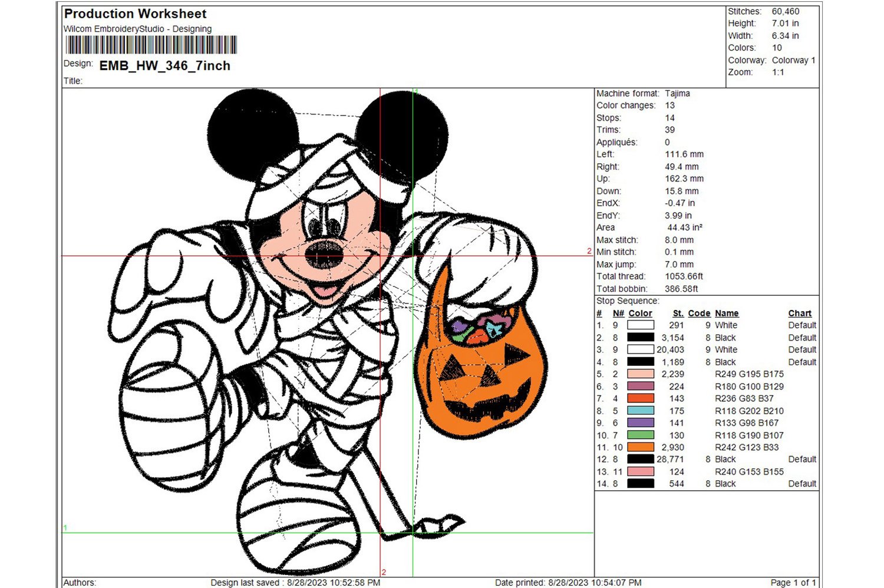Click the "Name" column header
Screen dimensions: 884x588
pos(727,313)
